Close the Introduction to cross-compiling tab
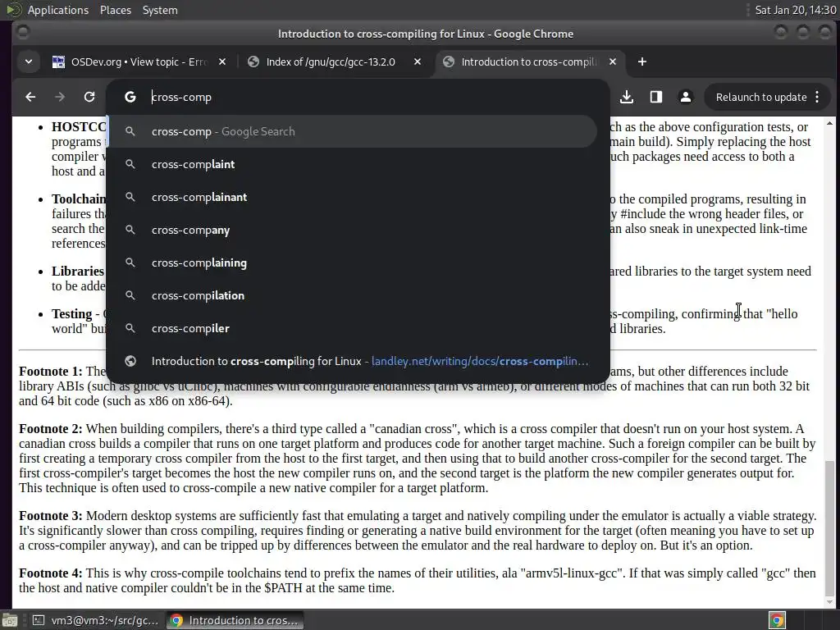 click(x=613, y=62)
